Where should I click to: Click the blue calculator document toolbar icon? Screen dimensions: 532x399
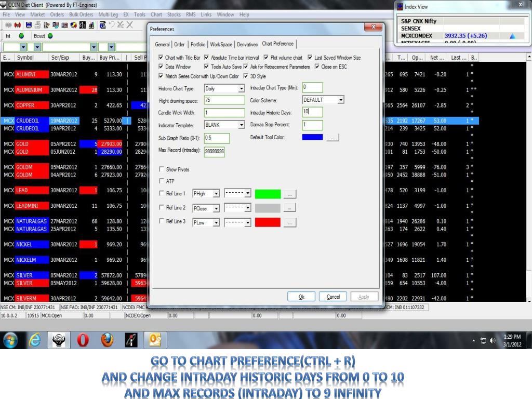coord(103,25)
